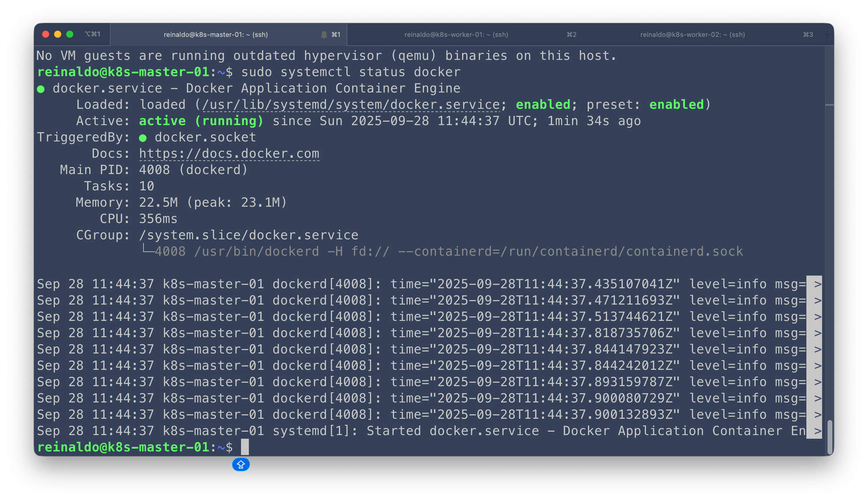
Task: Click the blue upload arrow icon below the terminal
Action: 241,465
